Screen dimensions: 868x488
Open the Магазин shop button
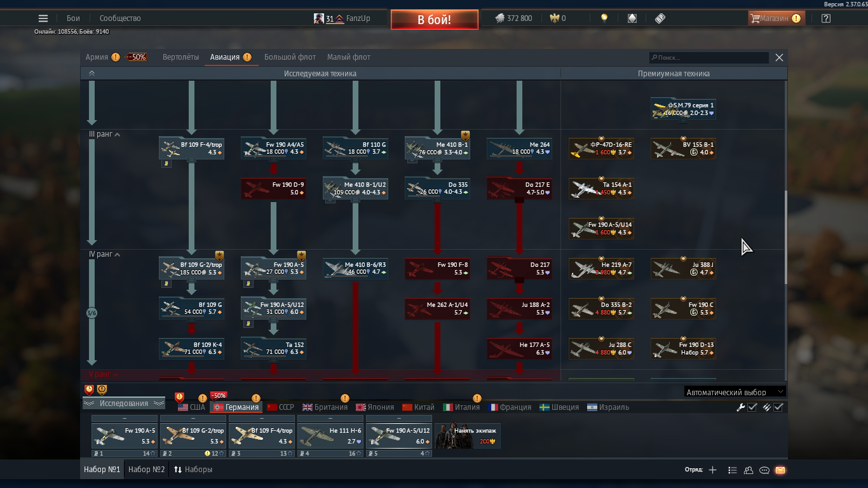click(776, 18)
